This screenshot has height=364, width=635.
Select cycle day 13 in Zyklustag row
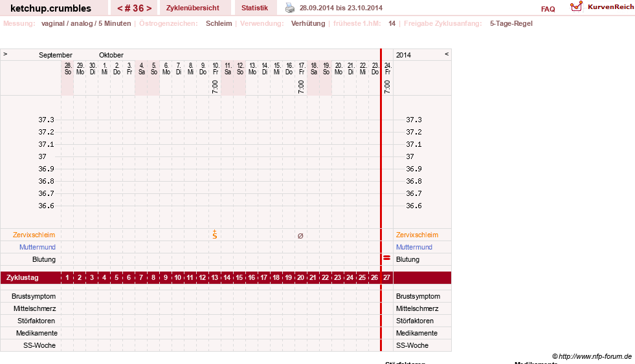pos(215,277)
